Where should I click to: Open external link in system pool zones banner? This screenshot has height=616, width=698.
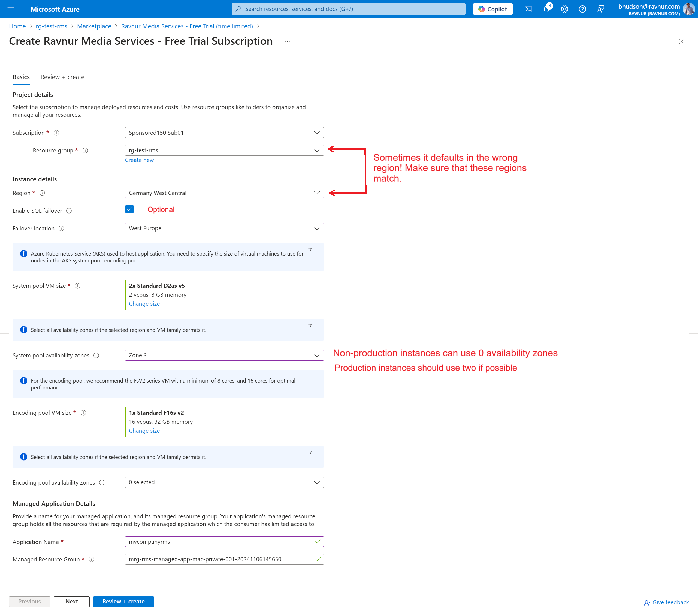click(310, 326)
